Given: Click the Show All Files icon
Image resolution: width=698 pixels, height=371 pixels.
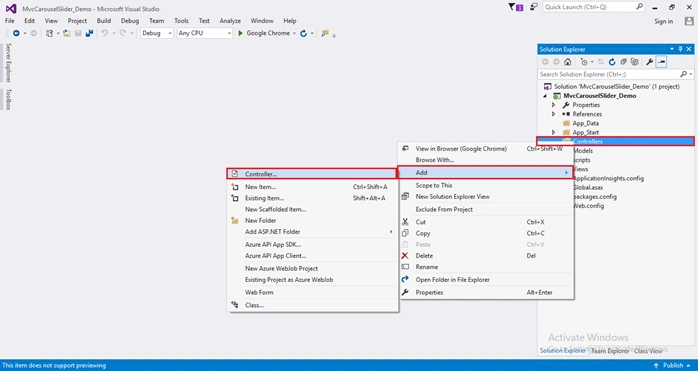Looking at the screenshot, I should [635, 62].
